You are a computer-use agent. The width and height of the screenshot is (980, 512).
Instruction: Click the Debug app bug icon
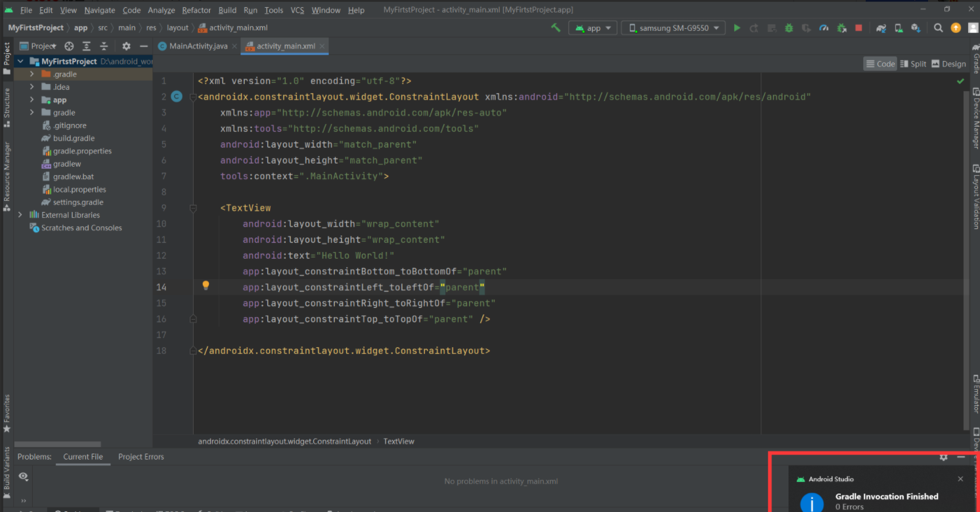point(789,28)
